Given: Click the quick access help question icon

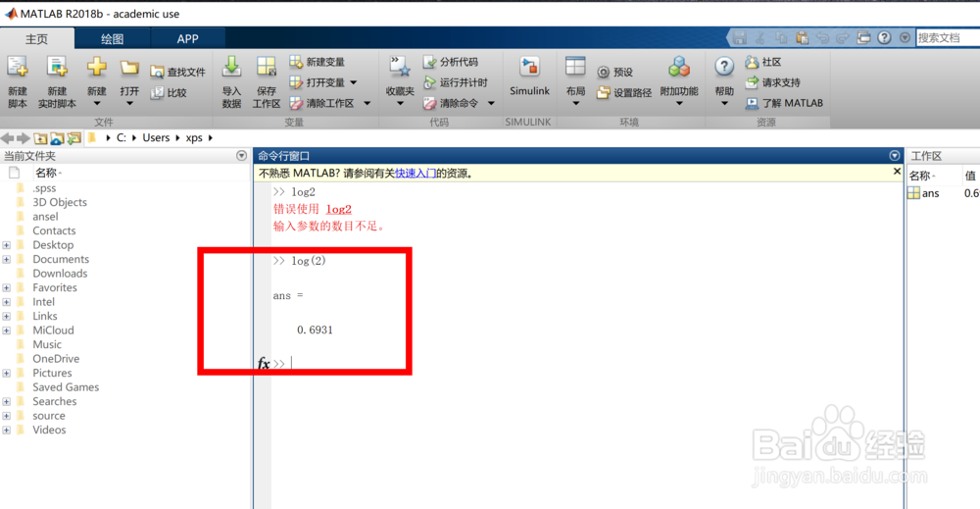Looking at the screenshot, I should pos(884,37).
